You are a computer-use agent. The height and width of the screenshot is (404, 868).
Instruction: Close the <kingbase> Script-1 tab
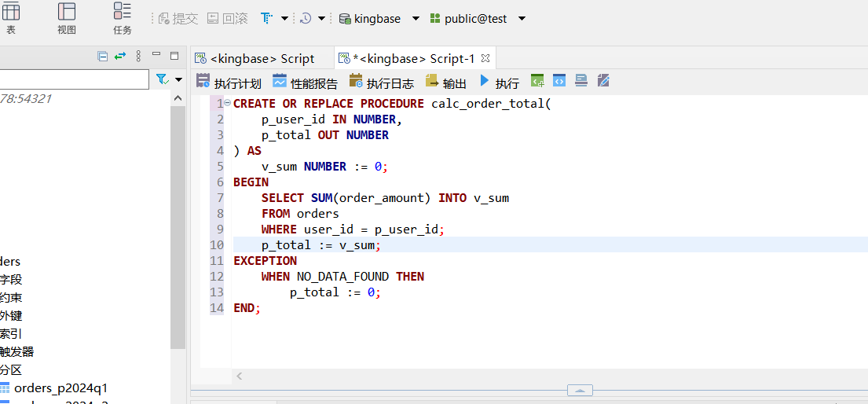point(485,58)
